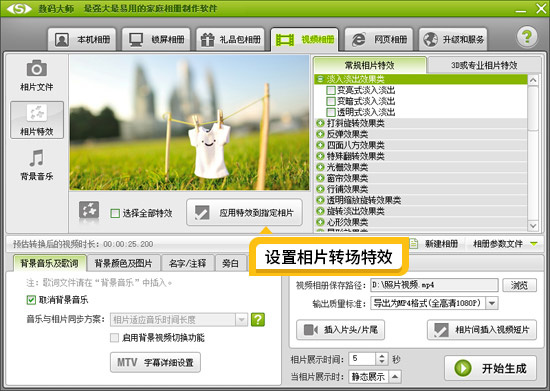The height and width of the screenshot is (391, 550).
Task: Open the 升级和服务 globe tab
Action: tap(453, 40)
